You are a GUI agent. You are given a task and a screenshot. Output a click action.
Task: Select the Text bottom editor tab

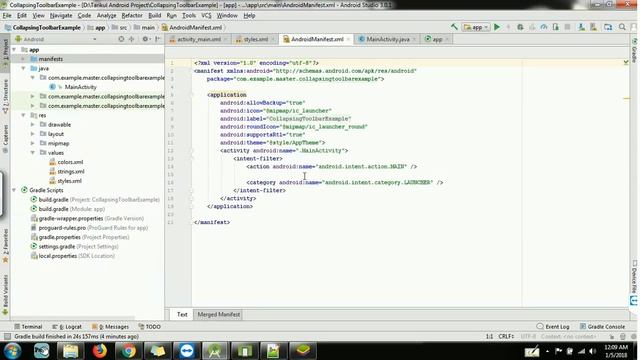pos(182,315)
